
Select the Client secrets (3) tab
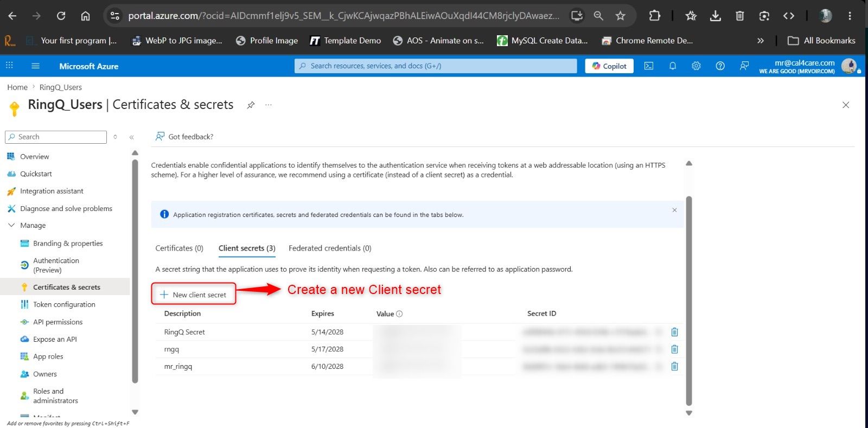pyautogui.click(x=247, y=248)
